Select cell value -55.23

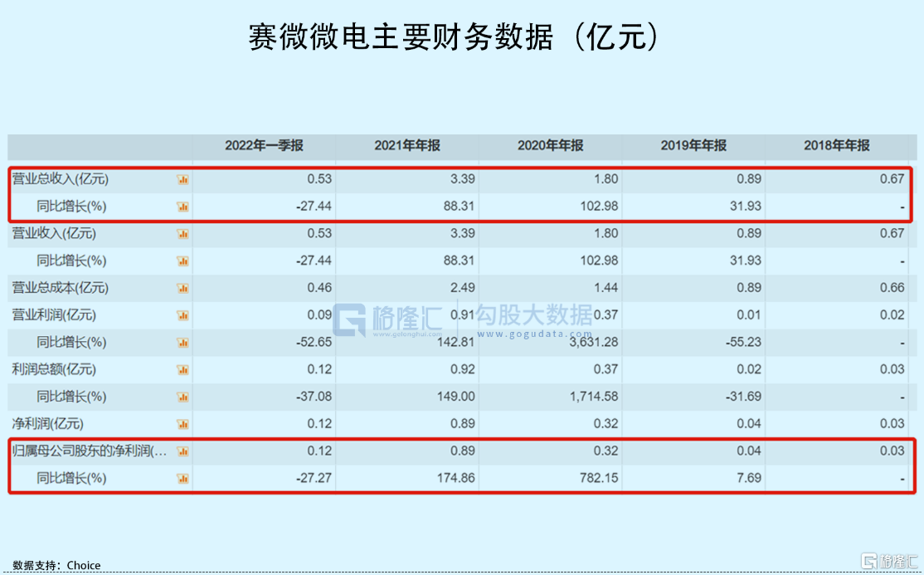tap(744, 342)
